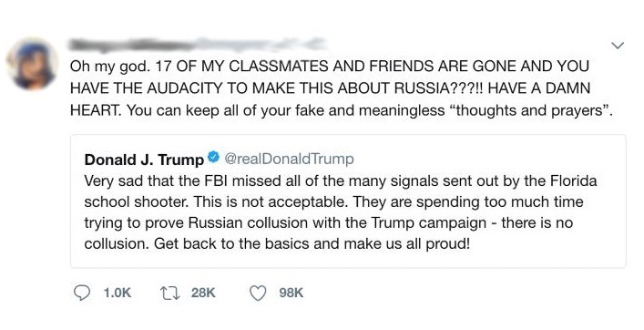Click the 98K likes count
644x330 pixels.
(291, 293)
